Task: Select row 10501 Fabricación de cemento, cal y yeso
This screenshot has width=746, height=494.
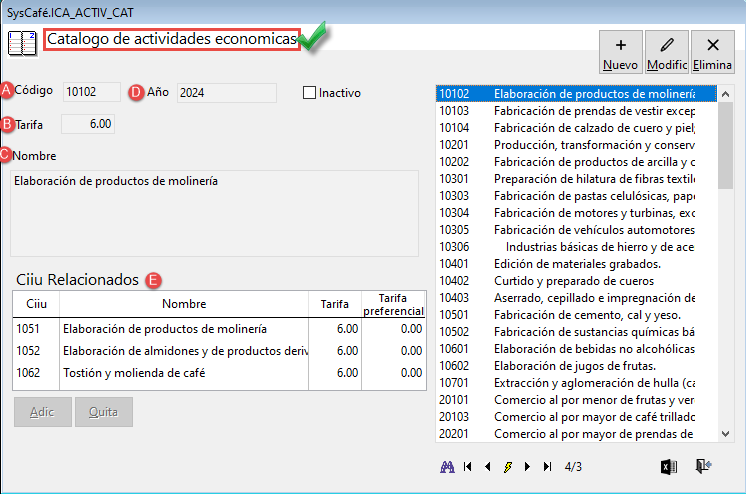Action: 576,315
